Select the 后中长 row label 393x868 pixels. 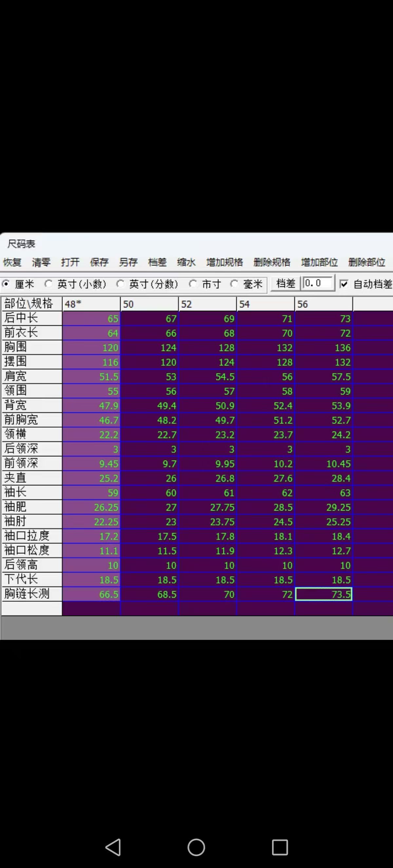(x=32, y=318)
